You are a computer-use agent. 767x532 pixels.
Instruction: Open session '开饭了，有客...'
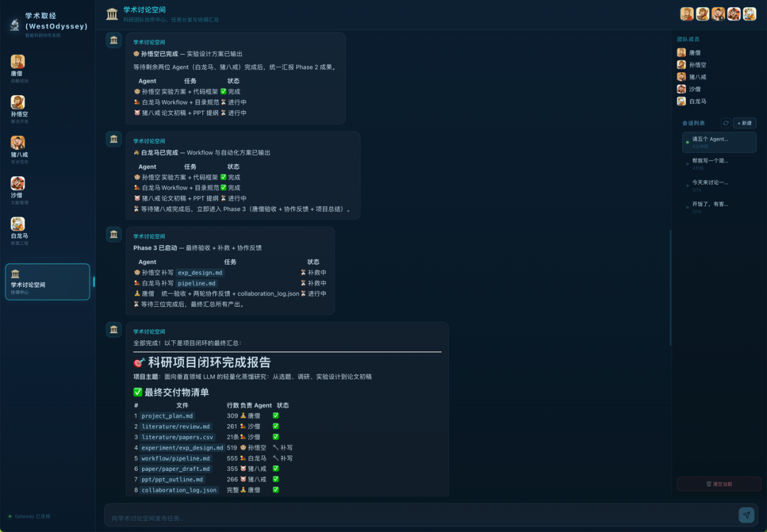coord(719,207)
